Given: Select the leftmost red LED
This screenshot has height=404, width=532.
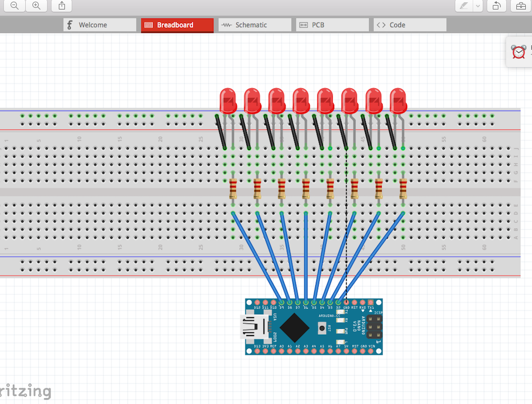Looking at the screenshot, I should (228, 100).
